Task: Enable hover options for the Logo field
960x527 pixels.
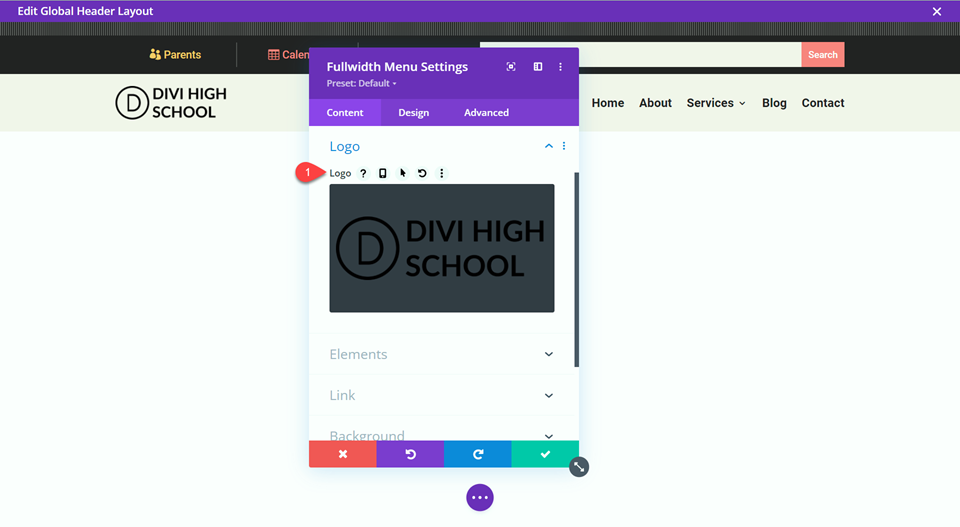Action: [402, 173]
